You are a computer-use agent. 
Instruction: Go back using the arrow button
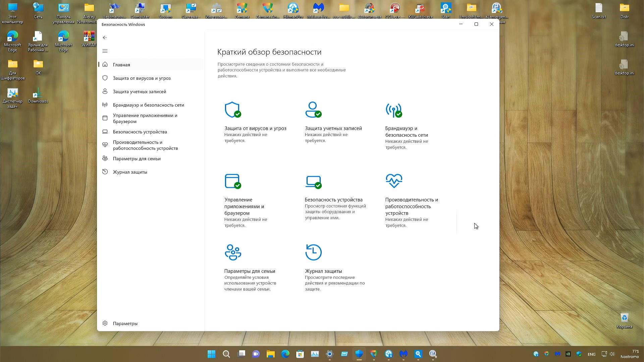[x=105, y=38]
